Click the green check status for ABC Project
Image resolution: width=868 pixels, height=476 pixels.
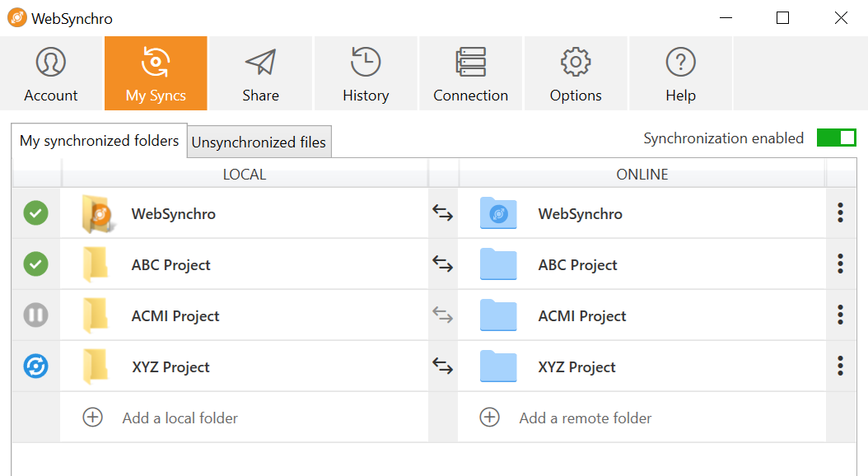[x=36, y=264]
